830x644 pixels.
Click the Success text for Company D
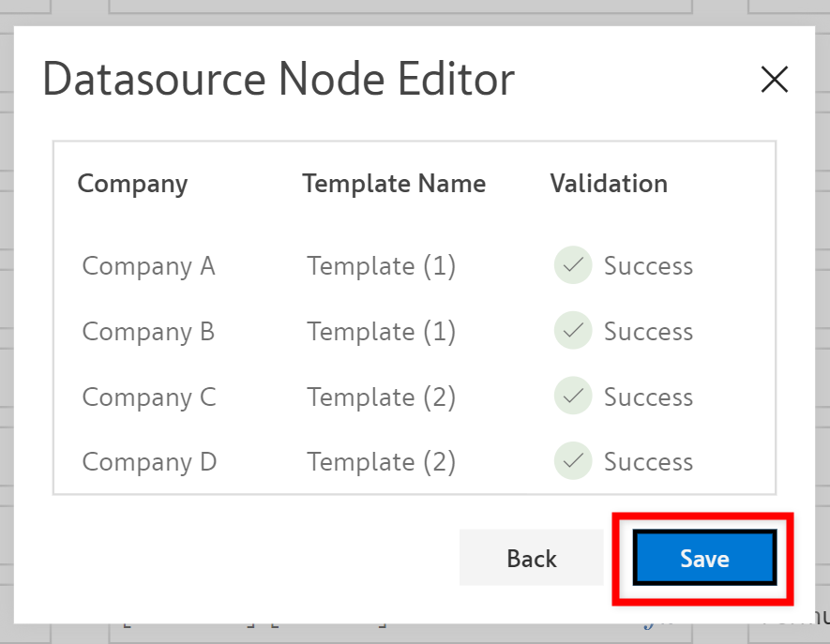point(648,462)
